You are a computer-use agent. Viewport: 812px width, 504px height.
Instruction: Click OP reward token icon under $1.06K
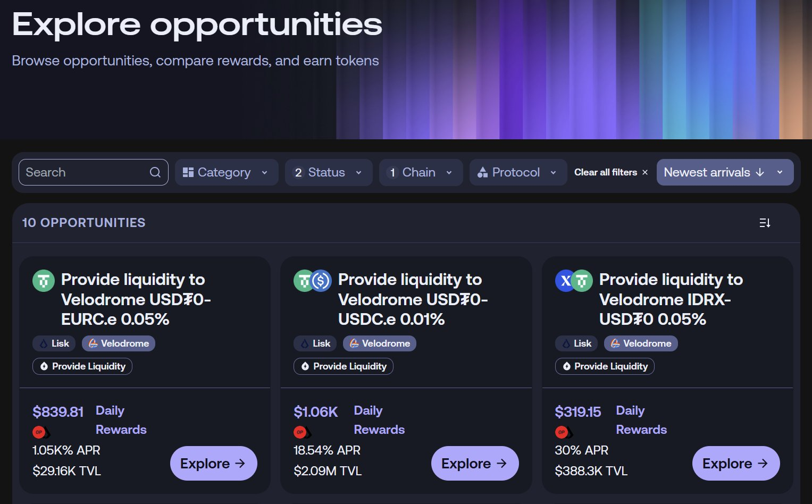[x=300, y=432]
